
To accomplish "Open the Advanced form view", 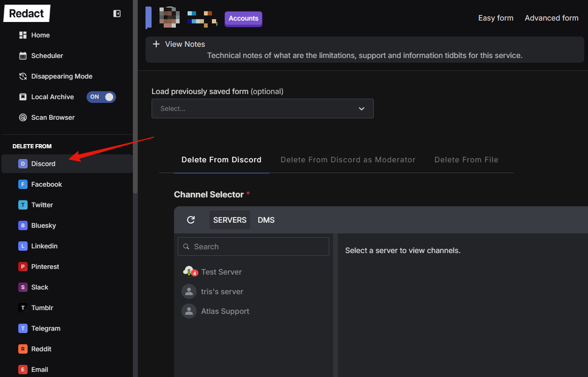I will point(552,18).
